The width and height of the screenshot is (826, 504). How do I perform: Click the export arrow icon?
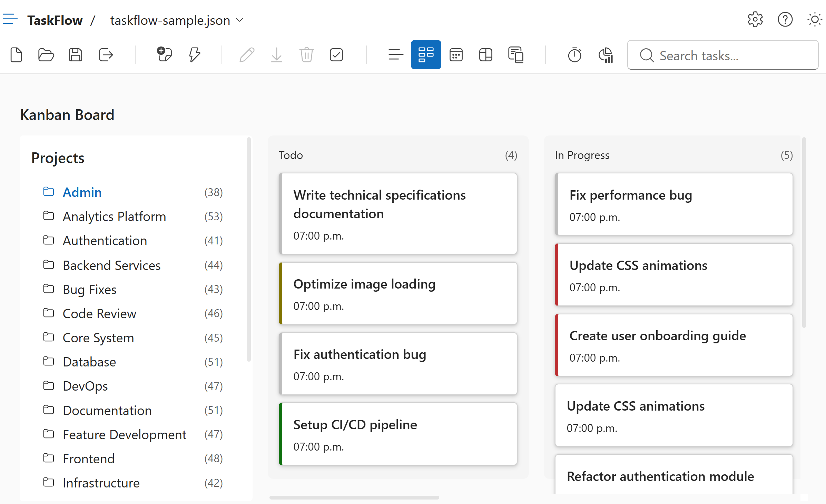106,55
